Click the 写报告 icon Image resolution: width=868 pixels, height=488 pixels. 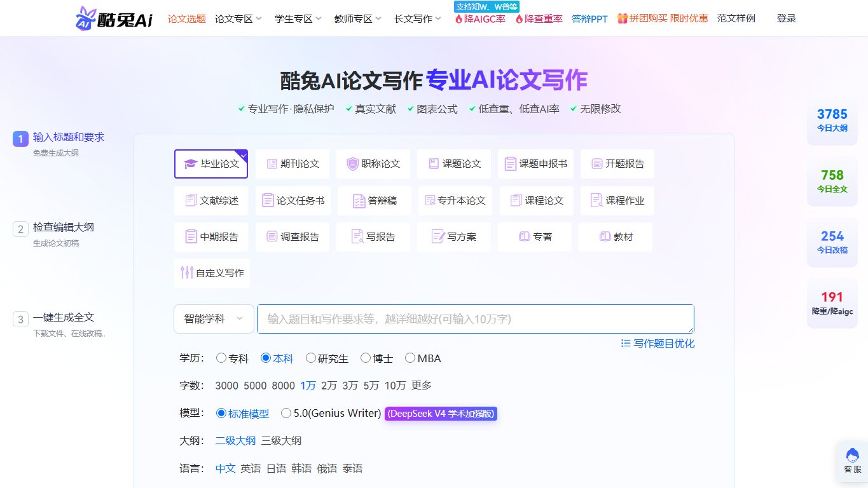(x=357, y=236)
